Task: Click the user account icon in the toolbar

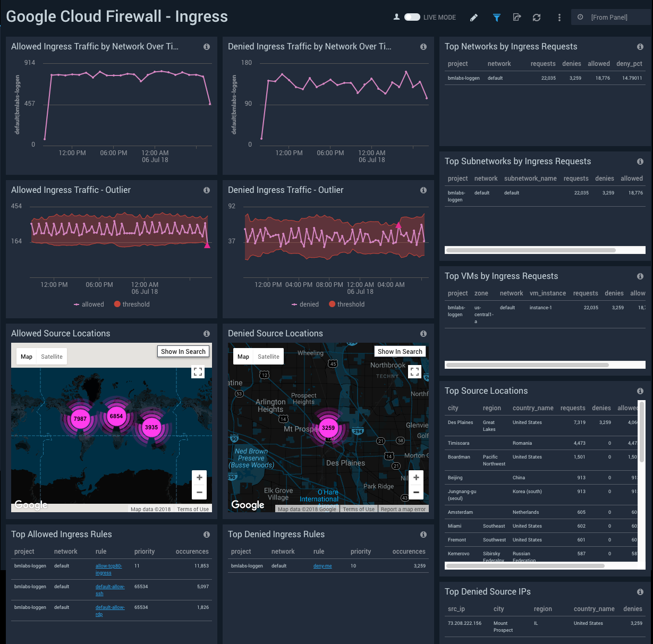Action: click(x=396, y=17)
